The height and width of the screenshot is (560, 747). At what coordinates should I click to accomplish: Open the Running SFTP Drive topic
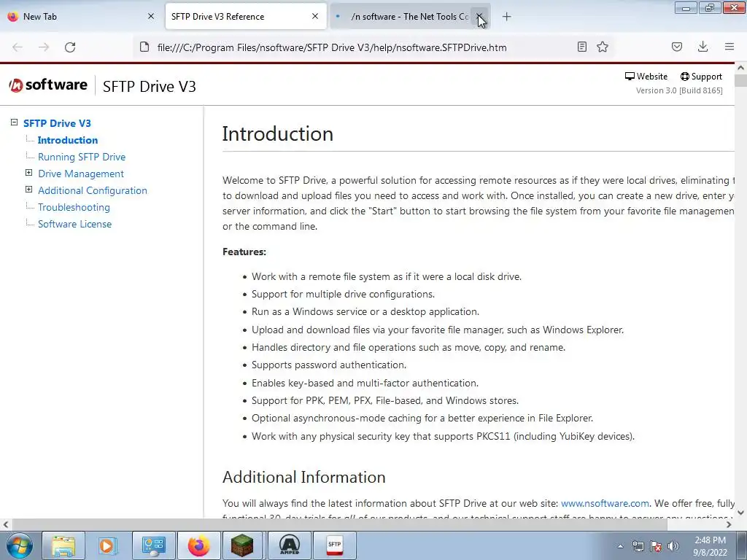click(x=82, y=157)
